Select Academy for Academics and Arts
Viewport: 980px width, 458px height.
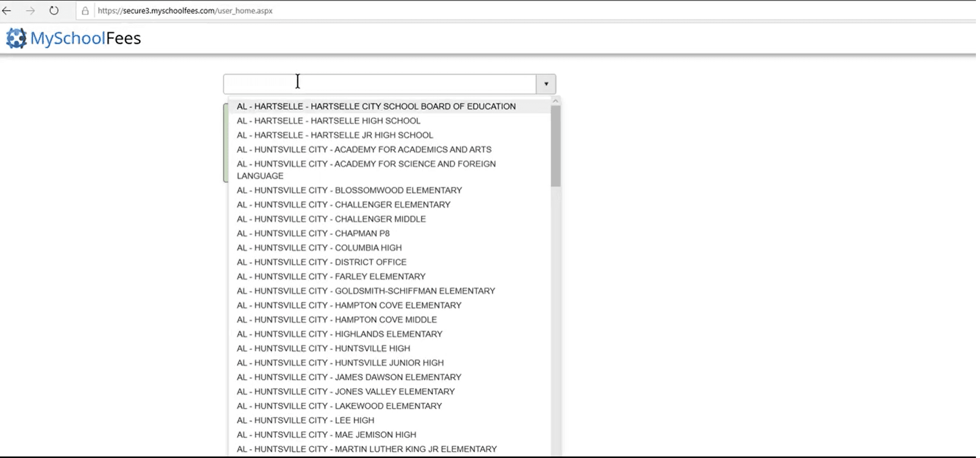pyautogui.click(x=390, y=149)
